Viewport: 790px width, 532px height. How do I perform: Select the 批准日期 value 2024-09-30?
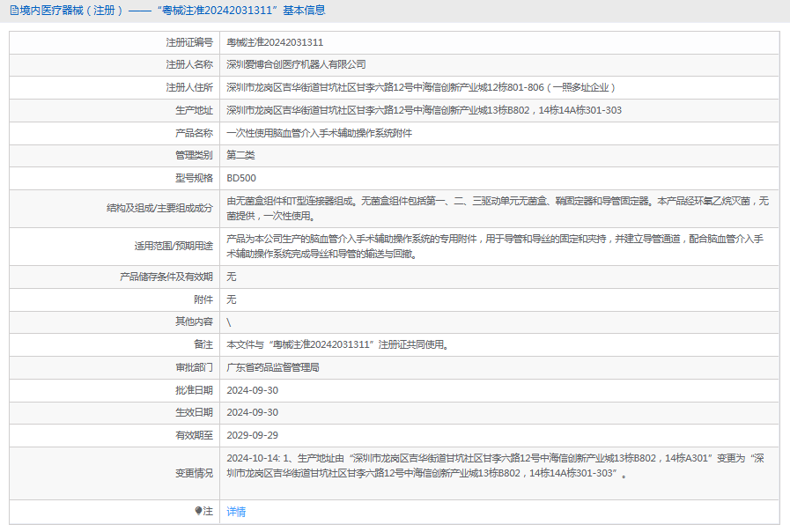click(x=253, y=390)
